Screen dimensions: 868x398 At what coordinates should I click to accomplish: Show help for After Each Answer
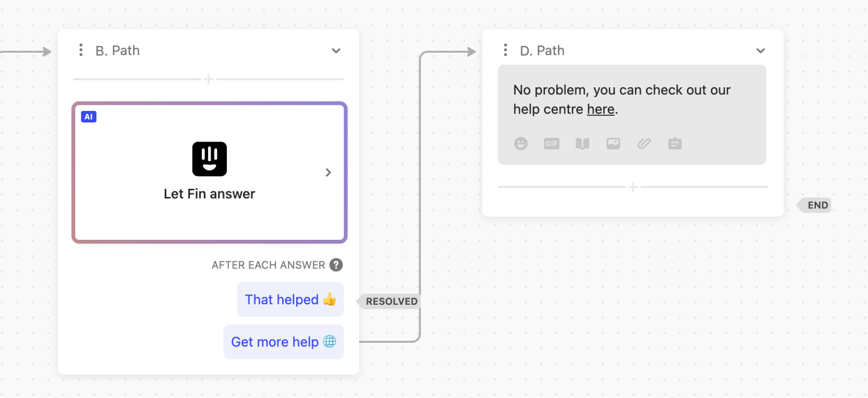click(x=336, y=265)
